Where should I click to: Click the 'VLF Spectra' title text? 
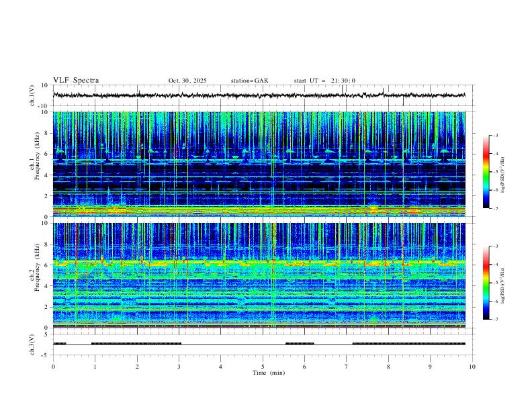[x=76, y=81]
